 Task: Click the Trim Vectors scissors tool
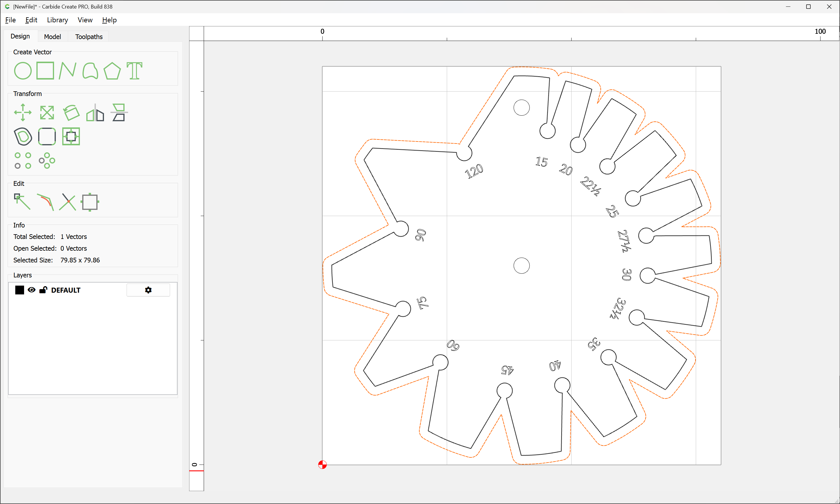tap(68, 202)
